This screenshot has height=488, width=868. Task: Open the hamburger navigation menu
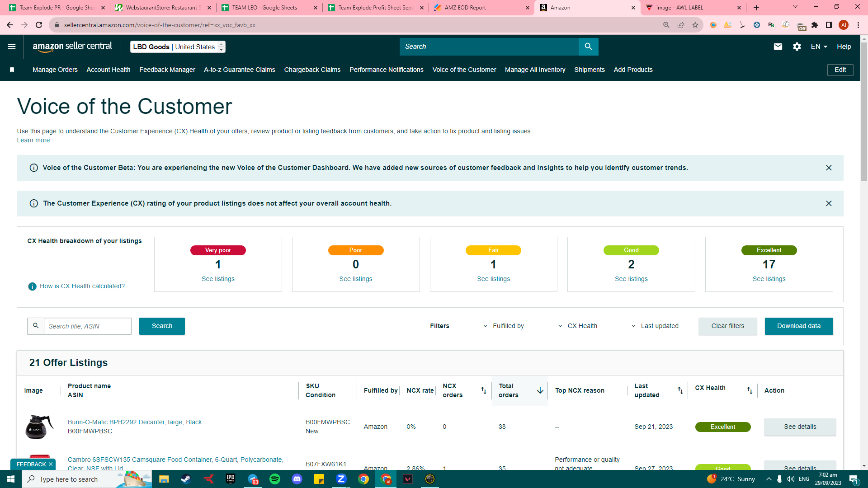pos(12,47)
